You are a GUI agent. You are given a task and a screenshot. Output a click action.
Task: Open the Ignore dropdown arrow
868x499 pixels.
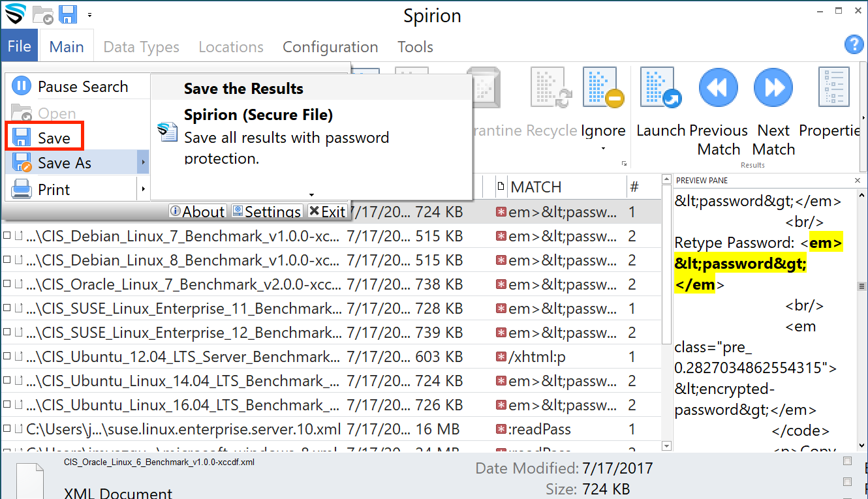point(603,149)
